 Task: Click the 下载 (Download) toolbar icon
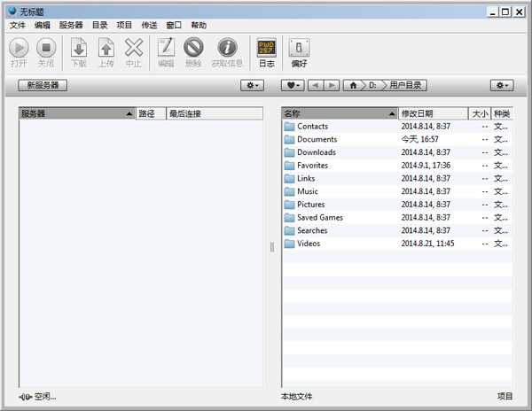coord(79,48)
